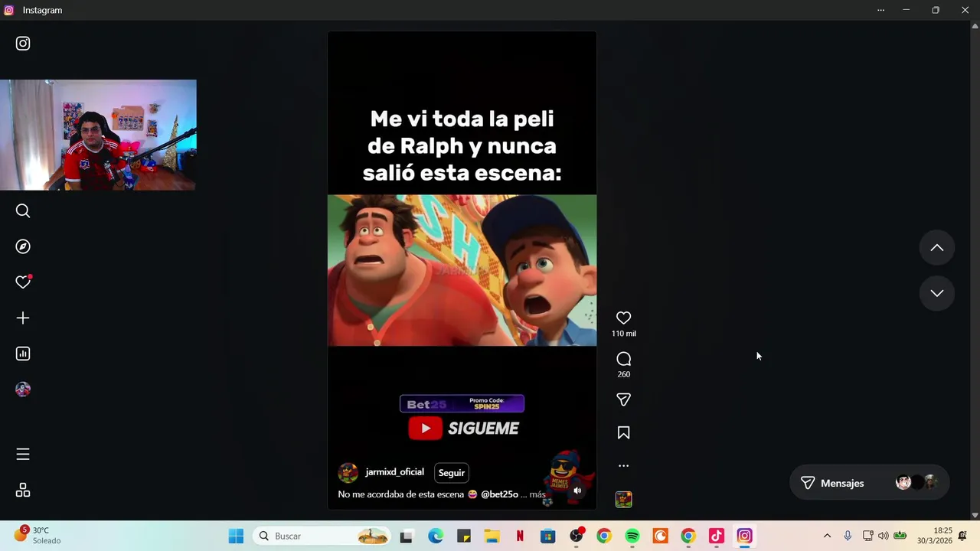This screenshot has height=551, width=980.
Task: Open reel audio thumbnail below options
Action: (x=624, y=500)
